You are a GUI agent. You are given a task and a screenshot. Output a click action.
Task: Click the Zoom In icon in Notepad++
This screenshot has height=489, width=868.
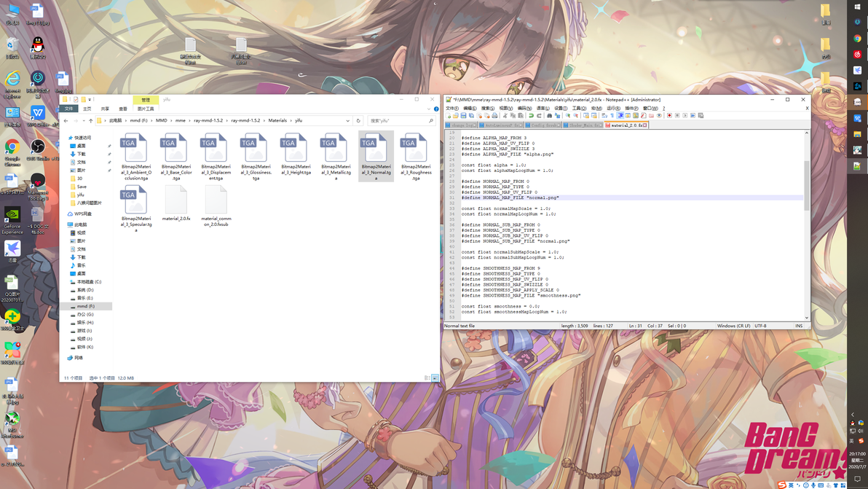click(x=568, y=115)
